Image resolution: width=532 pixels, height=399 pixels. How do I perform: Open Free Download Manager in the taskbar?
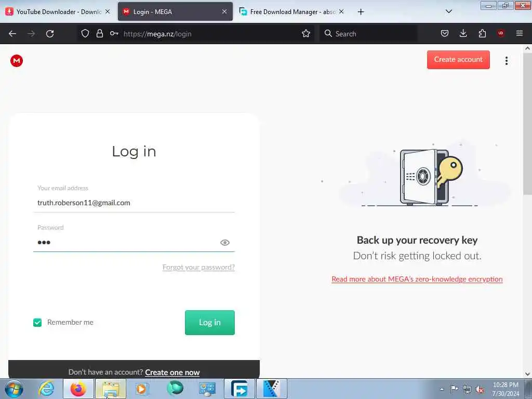pyautogui.click(x=239, y=389)
